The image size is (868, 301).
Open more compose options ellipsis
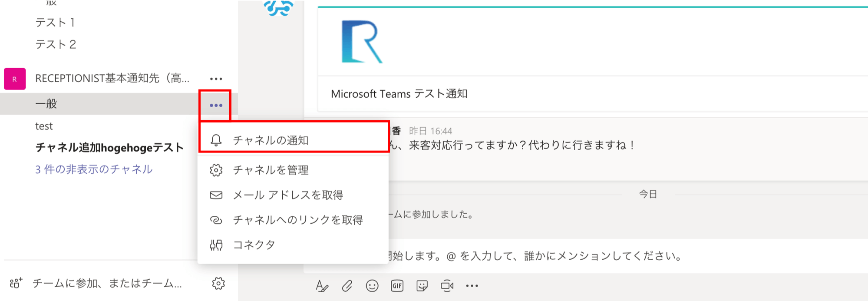click(472, 286)
